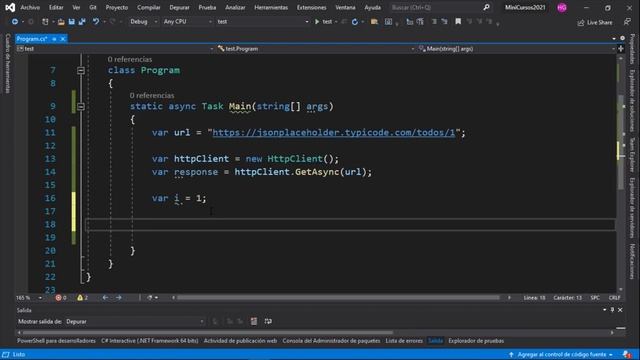Toggle the bookmark icon in toolbar

(x=458, y=21)
